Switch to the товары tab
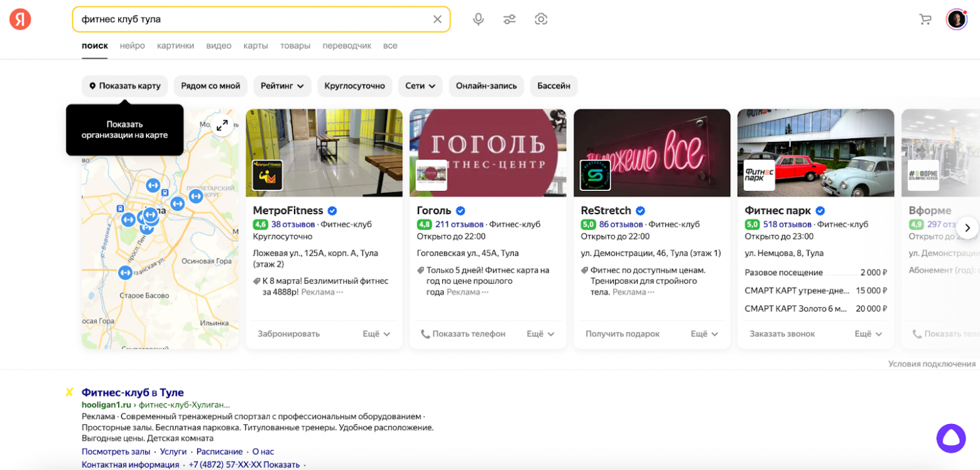This screenshot has width=980, height=470. click(x=295, y=46)
